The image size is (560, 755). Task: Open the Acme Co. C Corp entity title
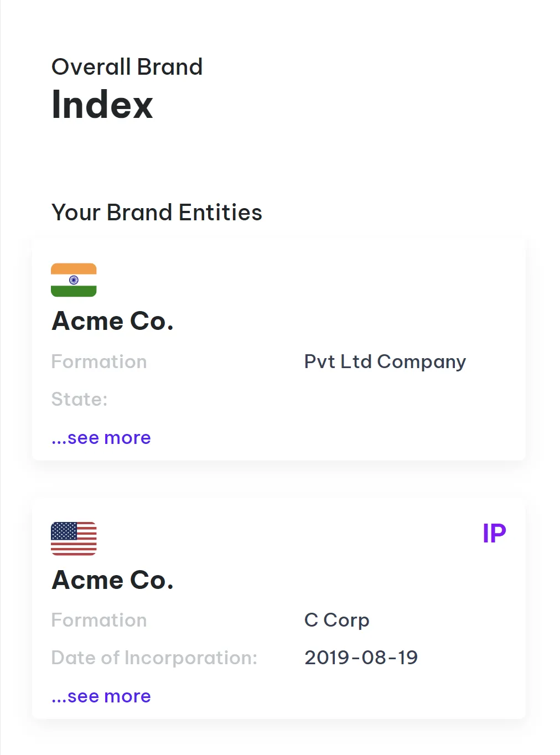click(112, 580)
